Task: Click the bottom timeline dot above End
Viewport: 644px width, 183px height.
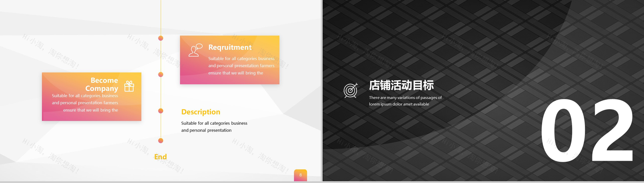Action: pos(161,141)
